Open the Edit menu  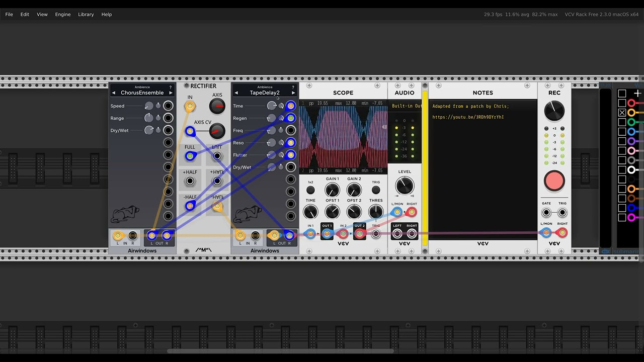click(25, 15)
